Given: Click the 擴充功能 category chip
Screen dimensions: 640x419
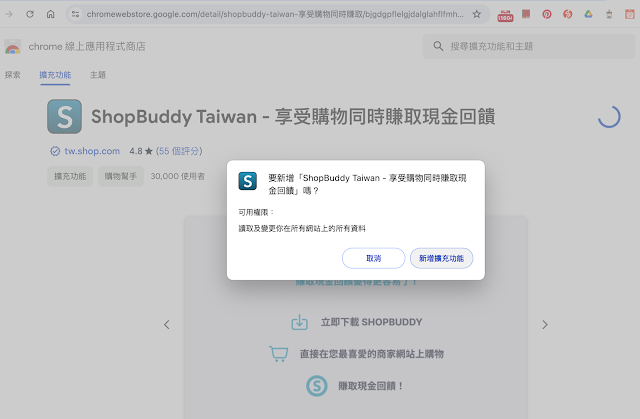Looking at the screenshot, I should pos(70,176).
